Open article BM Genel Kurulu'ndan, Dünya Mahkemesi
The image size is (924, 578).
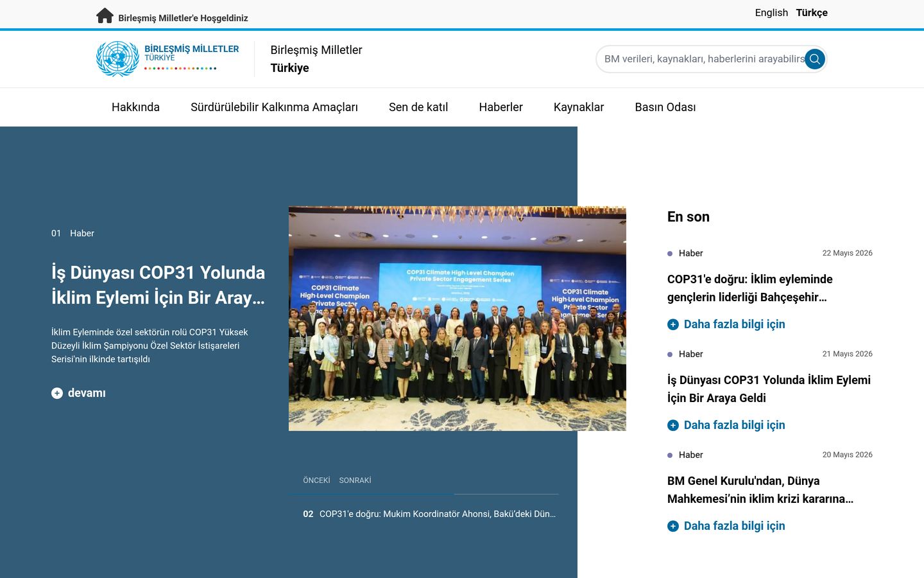coord(760,490)
